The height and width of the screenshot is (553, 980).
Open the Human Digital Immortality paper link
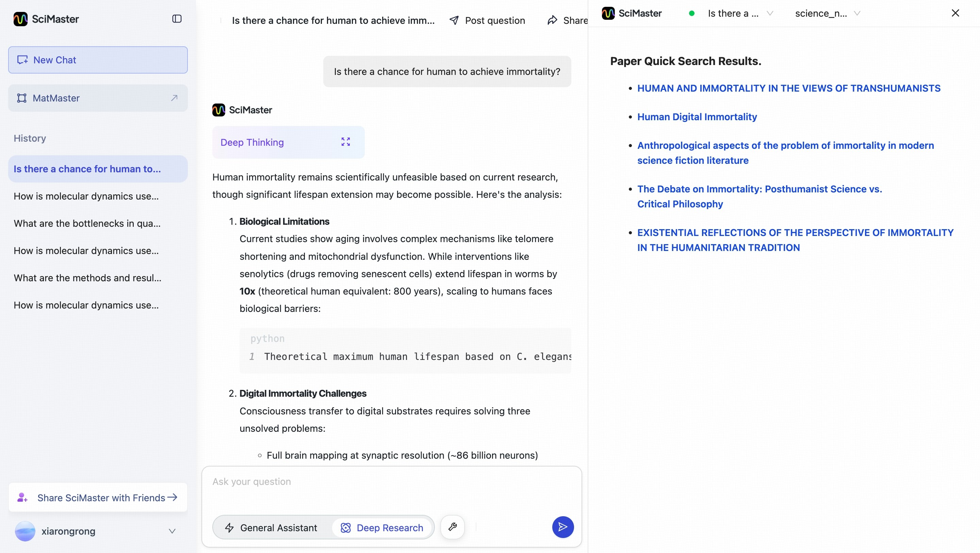[x=697, y=117]
